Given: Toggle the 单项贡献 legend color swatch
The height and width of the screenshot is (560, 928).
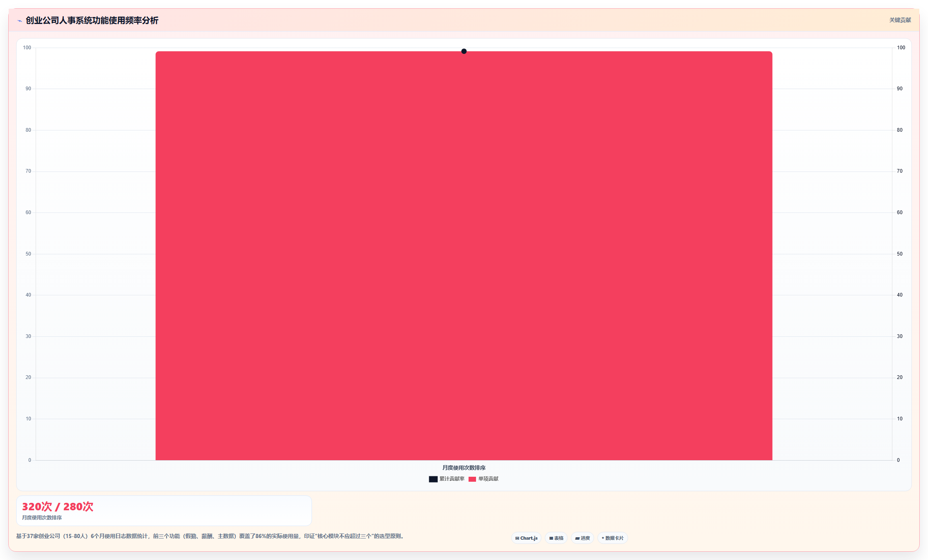Looking at the screenshot, I should 472,479.
